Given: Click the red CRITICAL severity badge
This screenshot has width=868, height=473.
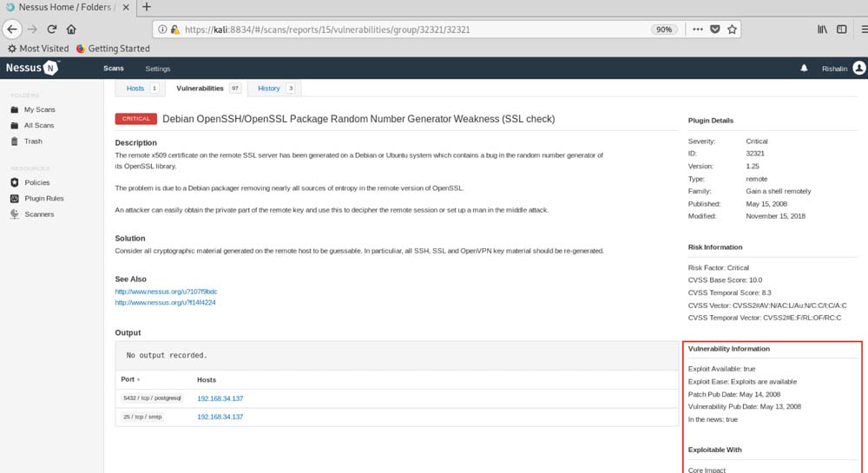Looking at the screenshot, I should [135, 119].
